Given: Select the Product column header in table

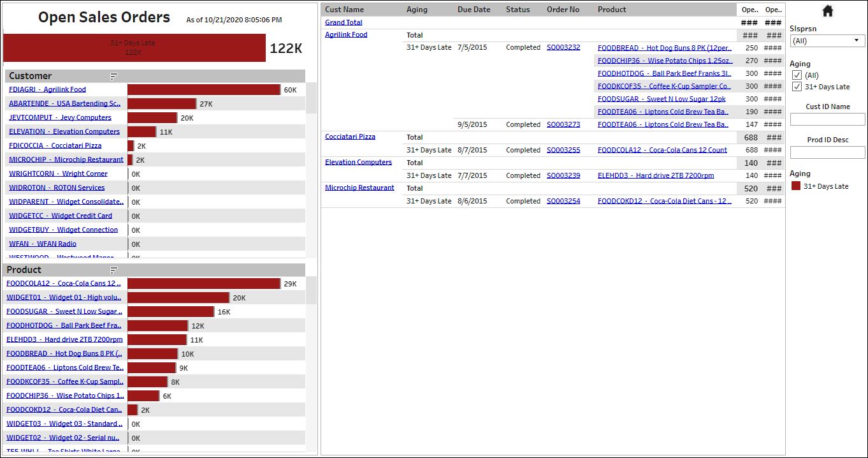Looking at the screenshot, I should [x=612, y=10].
